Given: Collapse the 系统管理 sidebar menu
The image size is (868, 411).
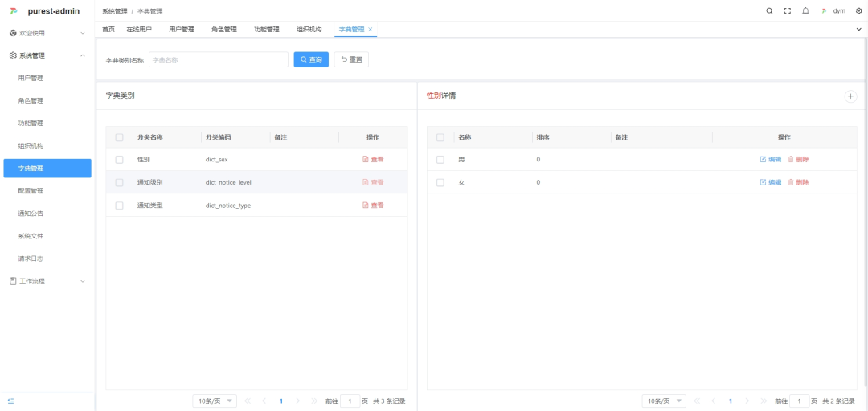Looking at the screenshot, I should click(47, 55).
